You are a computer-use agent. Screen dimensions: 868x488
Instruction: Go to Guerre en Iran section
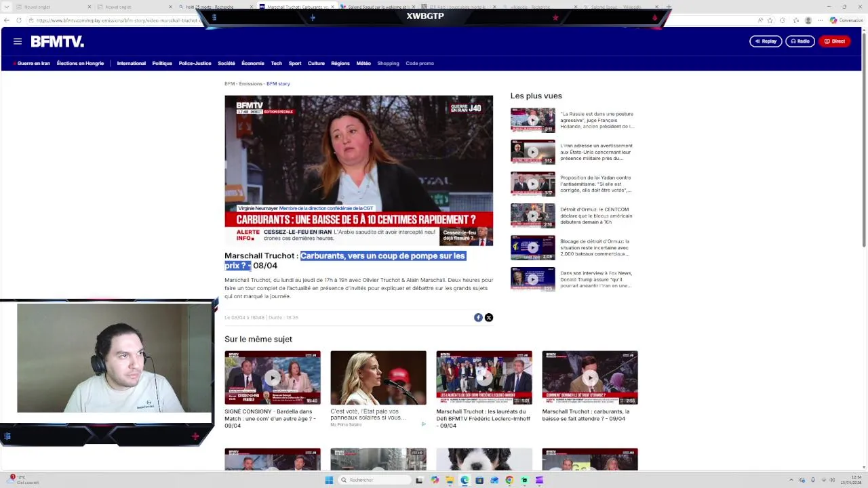coord(32,63)
